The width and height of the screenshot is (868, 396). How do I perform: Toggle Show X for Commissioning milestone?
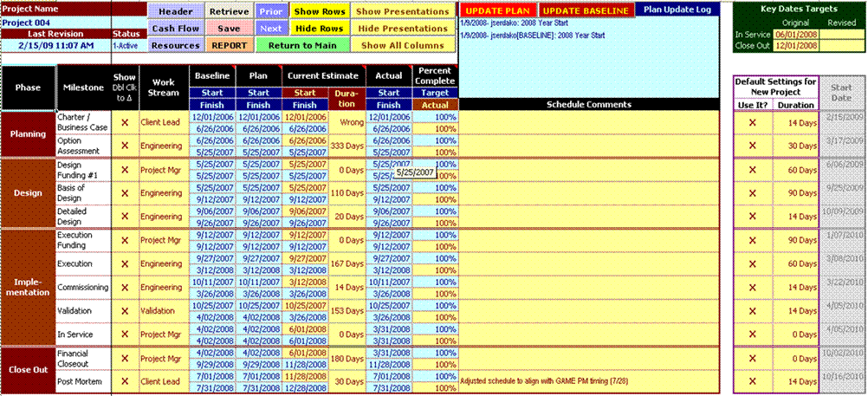[x=125, y=288]
